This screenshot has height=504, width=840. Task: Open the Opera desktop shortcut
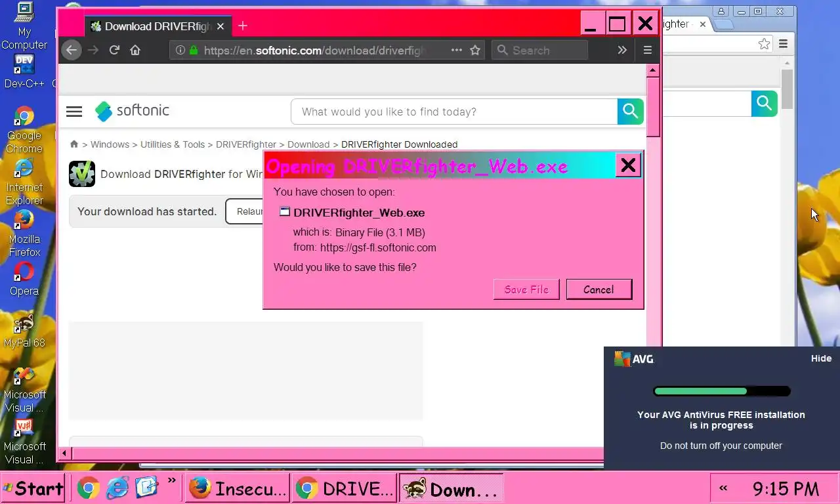(x=24, y=278)
